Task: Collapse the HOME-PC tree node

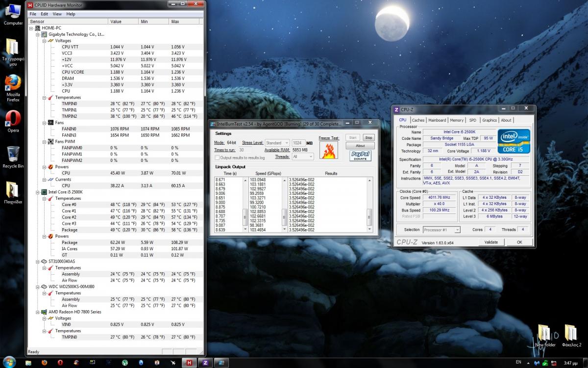Action: 32,28
